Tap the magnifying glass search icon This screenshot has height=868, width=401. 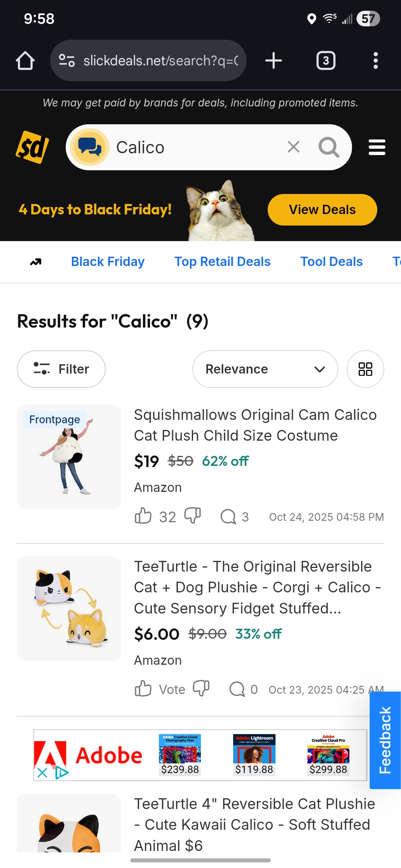(x=329, y=147)
